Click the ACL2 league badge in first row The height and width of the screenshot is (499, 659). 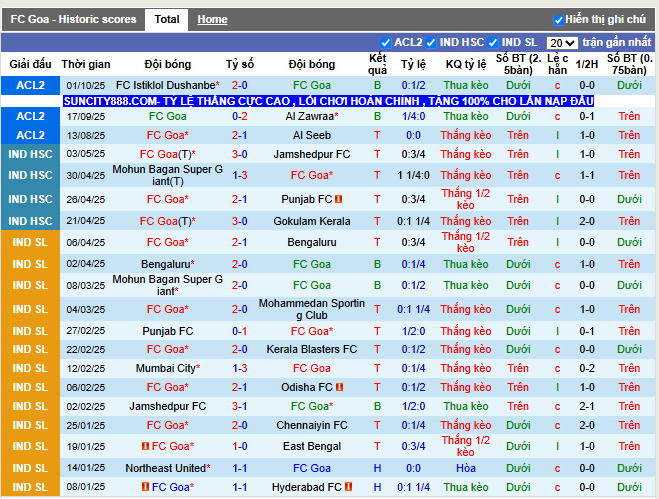[x=30, y=86]
